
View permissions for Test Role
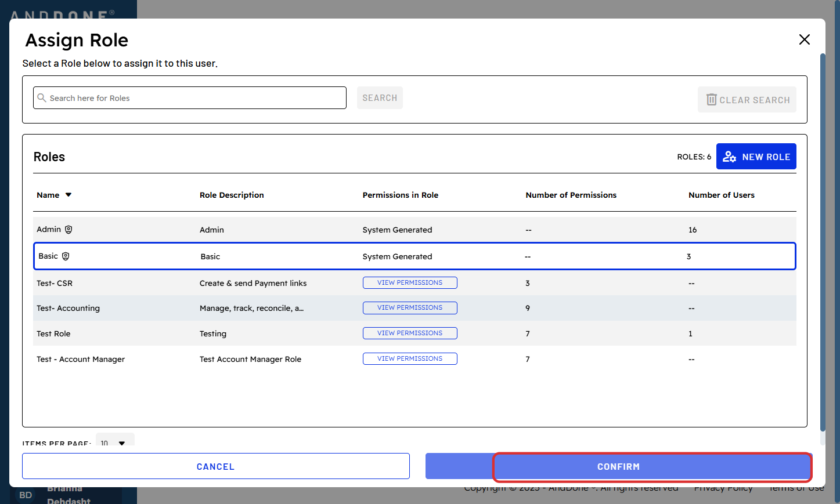point(410,333)
